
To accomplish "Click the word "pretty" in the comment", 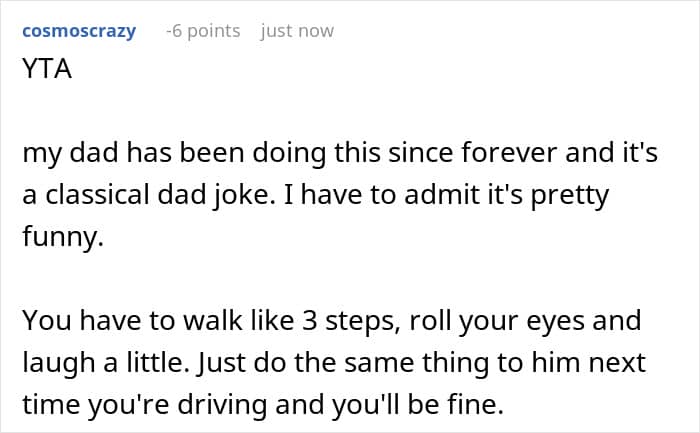I will (573, 197).
